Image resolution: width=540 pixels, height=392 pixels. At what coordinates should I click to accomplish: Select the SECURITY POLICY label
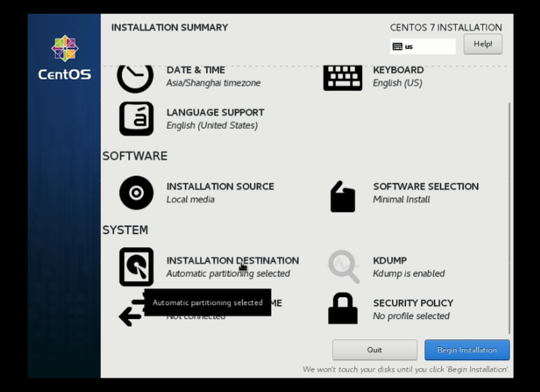coord(413,303)
